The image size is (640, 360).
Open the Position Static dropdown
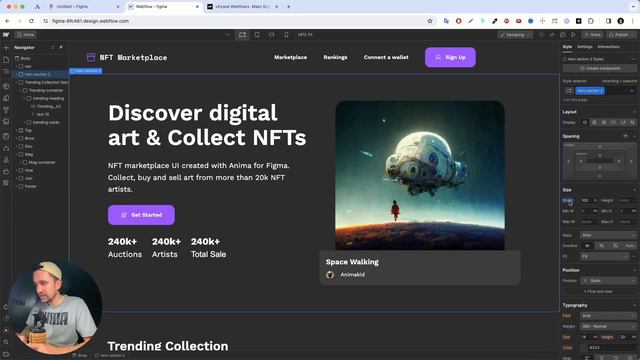pos(608,281)
